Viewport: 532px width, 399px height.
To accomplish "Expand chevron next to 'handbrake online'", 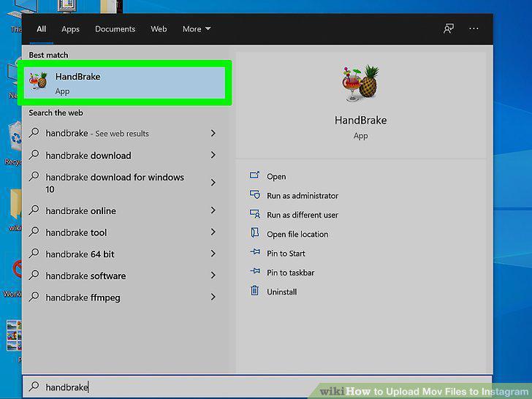I will click(x=213, y=210).
